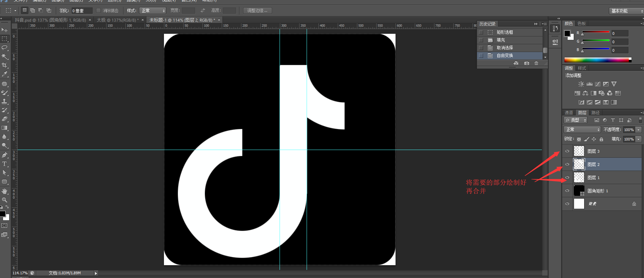The image size is (644, 278).
Task: Select the Lasso tool
Action: pos(4,48)
